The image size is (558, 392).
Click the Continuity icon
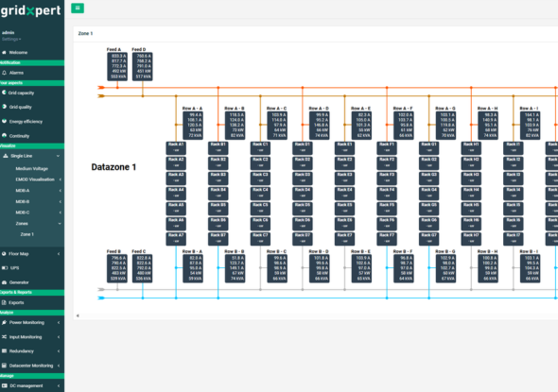(5, 135)
